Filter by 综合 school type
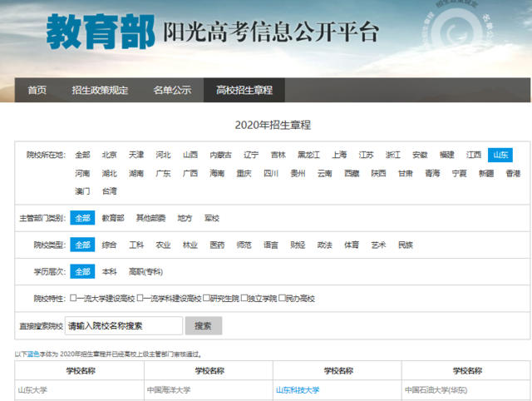The width and height of the screenshot is (532, 401). click(109, 245)
